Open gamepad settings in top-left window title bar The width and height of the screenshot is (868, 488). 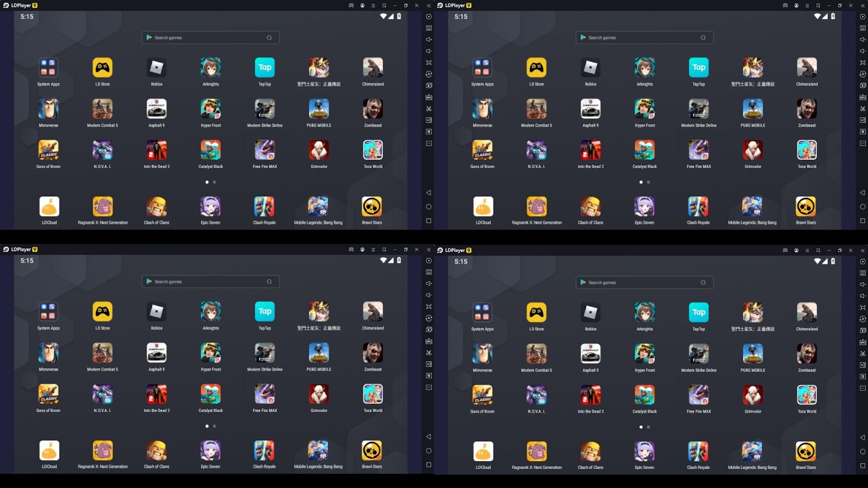tap(351, 5)
